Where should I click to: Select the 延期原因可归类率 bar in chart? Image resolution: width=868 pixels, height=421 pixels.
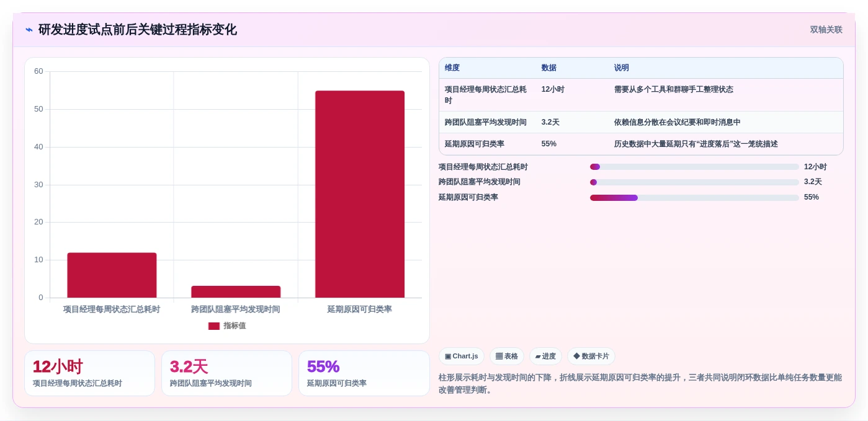[x=360, y=194]
